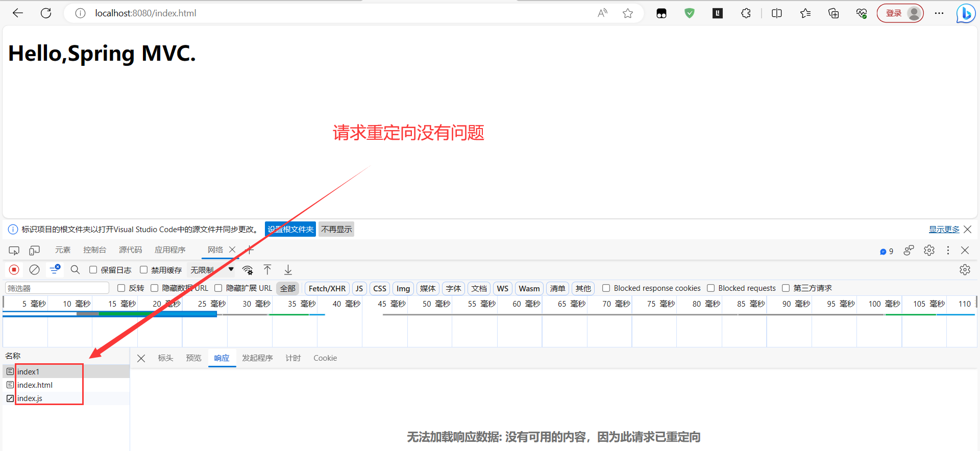
Task: Toggle device emulation icon
Action: coord(34,250)
